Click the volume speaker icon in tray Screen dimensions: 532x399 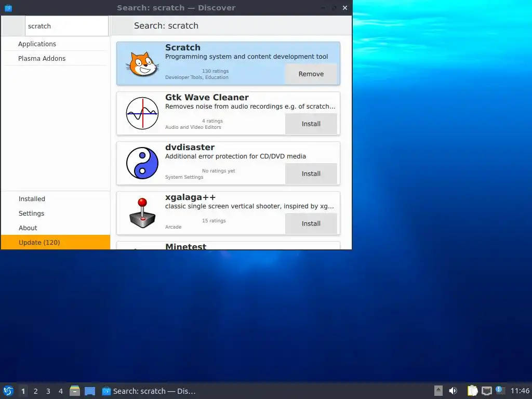[453, 391]
